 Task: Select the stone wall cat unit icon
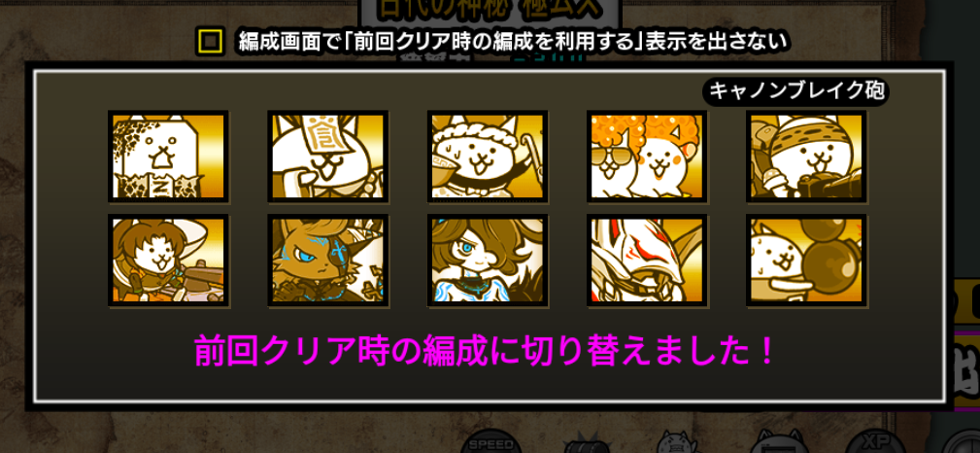(168, 157)
